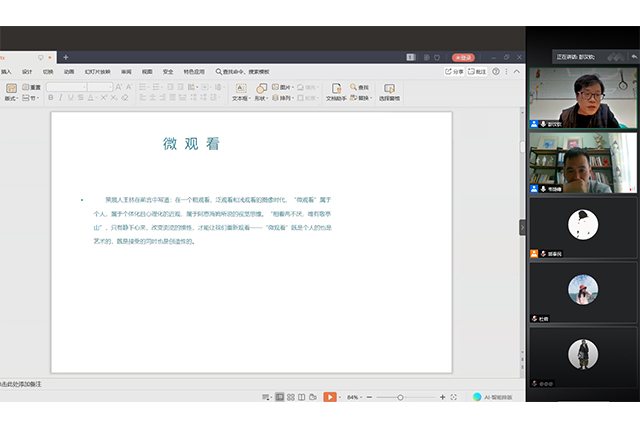This screenshot has width=640, height=427.
Task: Toggle bold text formatting
Action: click(49, 99)
